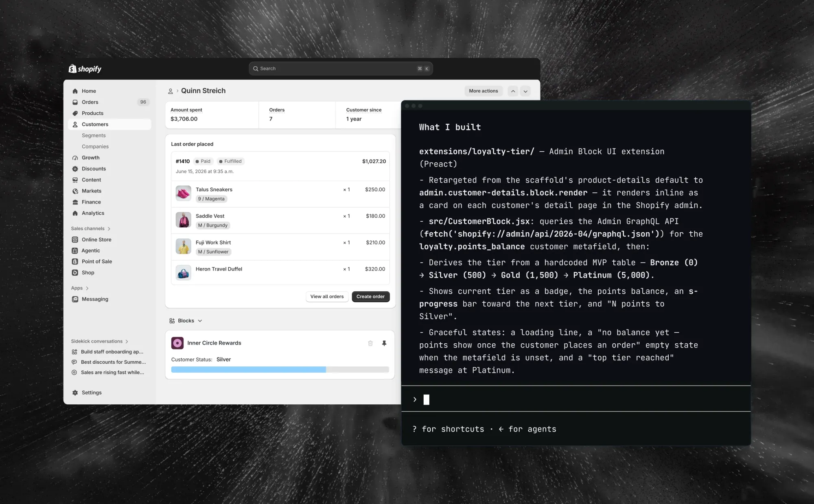Click the Fuji Work Shirt thumbnail

[x=184, y=246]
